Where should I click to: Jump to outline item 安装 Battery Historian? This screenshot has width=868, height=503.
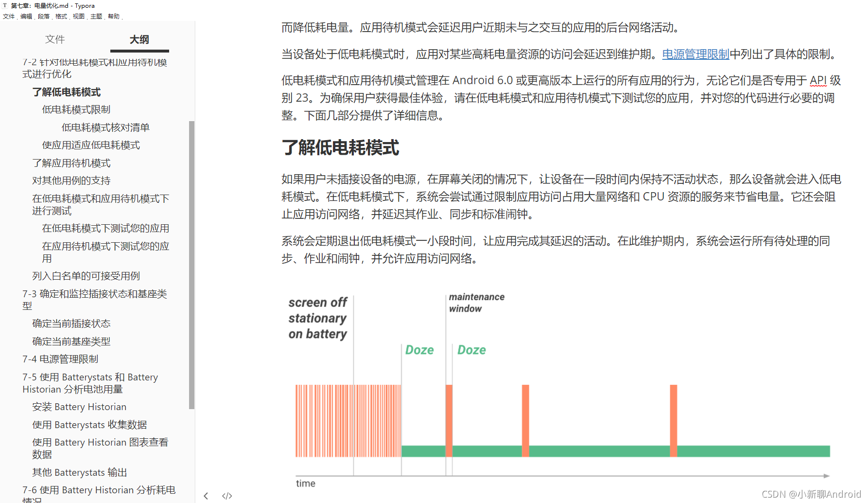pyautogui.click(x=79, y=407)
